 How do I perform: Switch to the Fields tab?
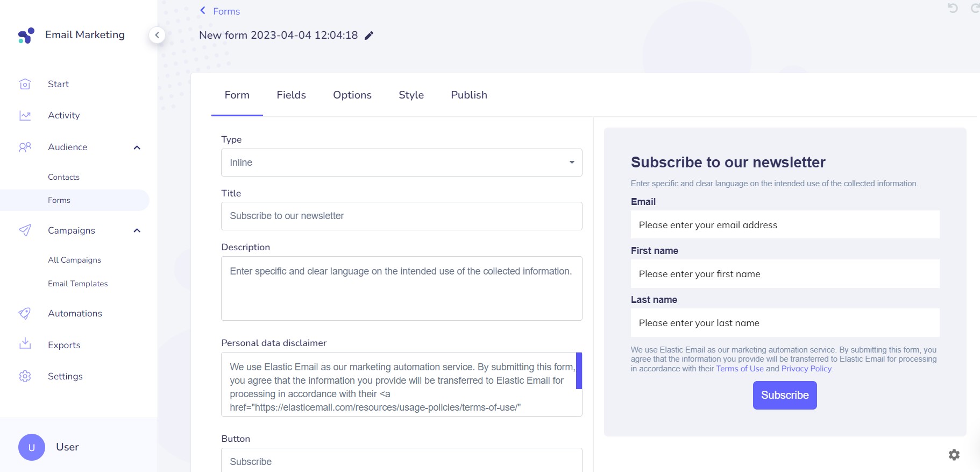tap(292, 95)
